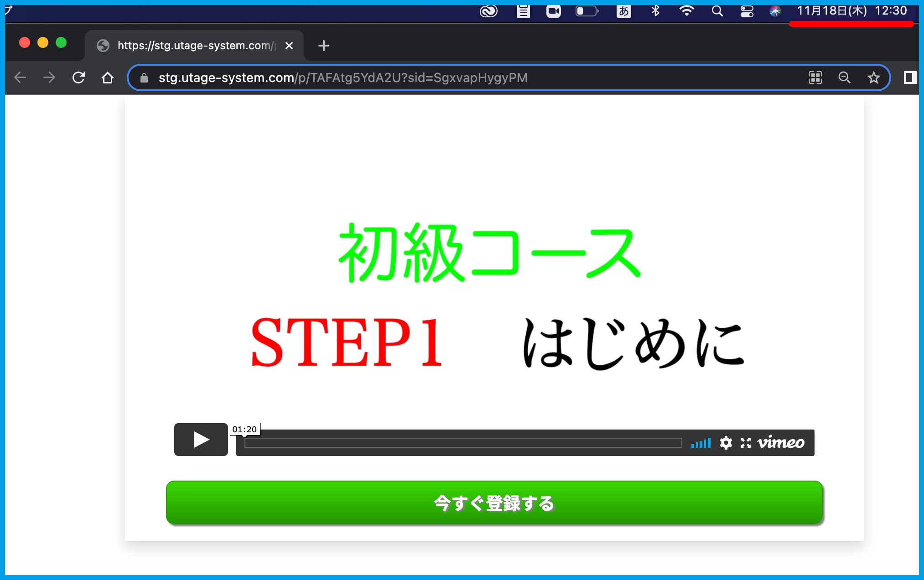Switch the Japanese input source menu
The height and width of the screenshot is (580, 924).
pos(623,11)
